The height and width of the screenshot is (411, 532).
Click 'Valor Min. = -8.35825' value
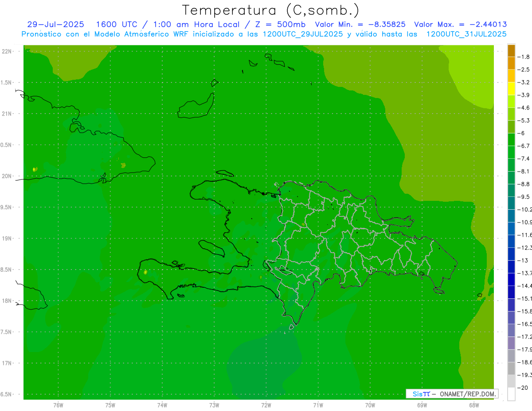point(360,25)
